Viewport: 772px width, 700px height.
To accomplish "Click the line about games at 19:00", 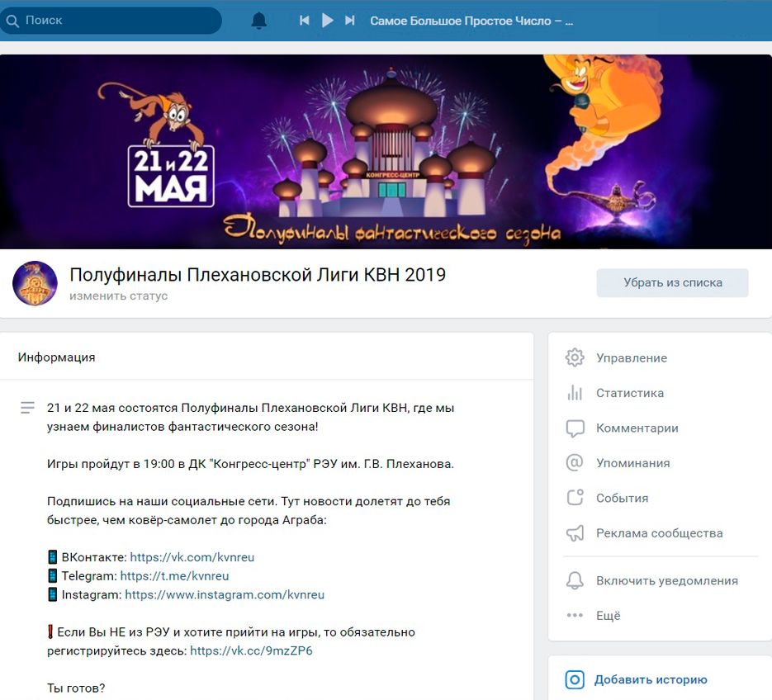I will click(250, 464).
